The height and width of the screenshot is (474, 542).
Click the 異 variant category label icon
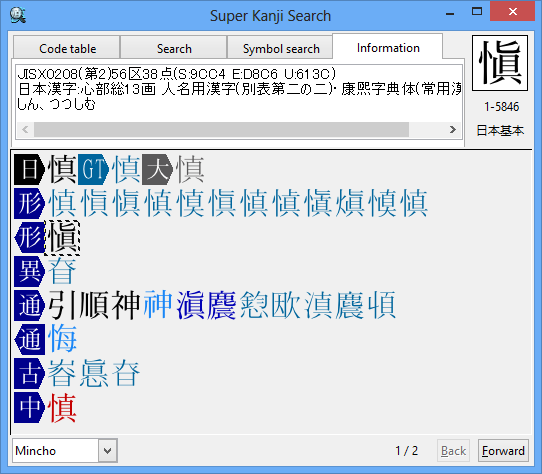click(29, 271)
